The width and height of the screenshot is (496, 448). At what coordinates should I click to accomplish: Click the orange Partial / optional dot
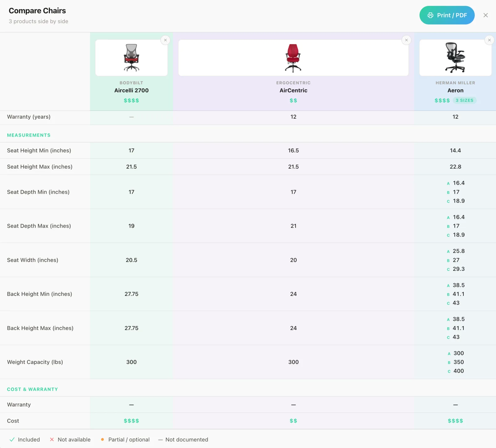[x=102, y=439]
